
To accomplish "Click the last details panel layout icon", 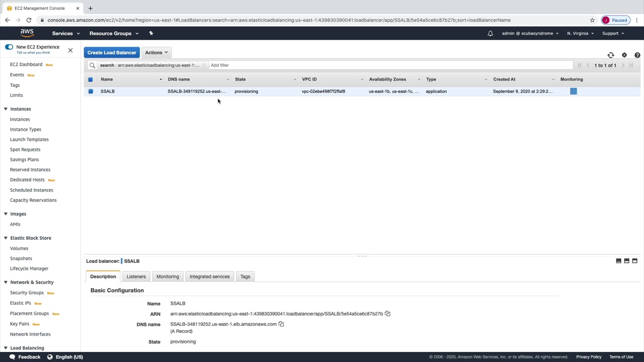I will click(x=635, y=261).
